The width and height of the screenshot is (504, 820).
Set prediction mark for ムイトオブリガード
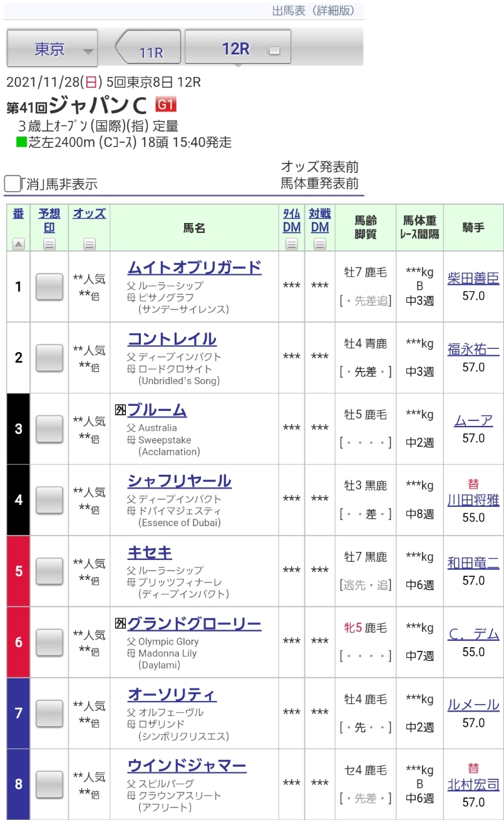coord(49,286)
